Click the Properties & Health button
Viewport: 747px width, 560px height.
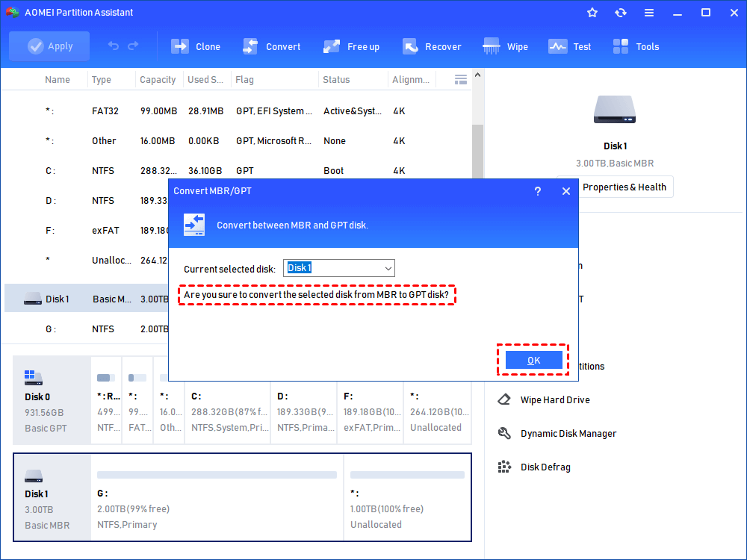tap(616, 187)
